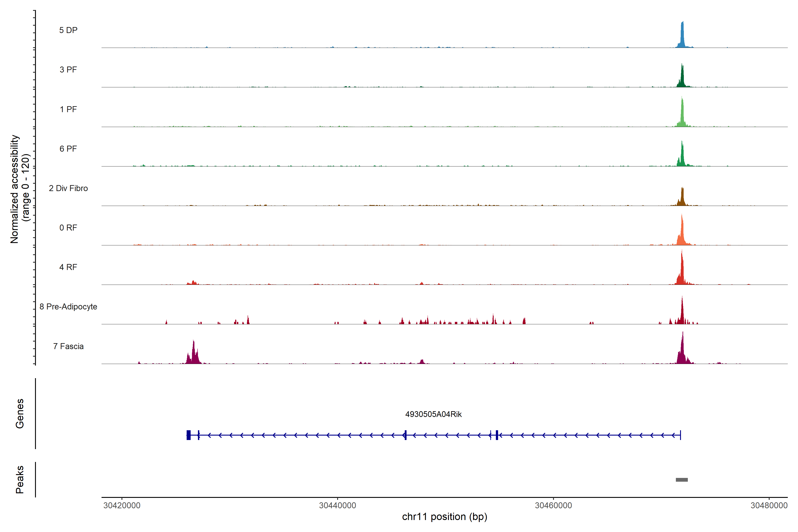Click the 3 PF track label
The height and width of the screenshot is (532, 798).
pos(68,70)
